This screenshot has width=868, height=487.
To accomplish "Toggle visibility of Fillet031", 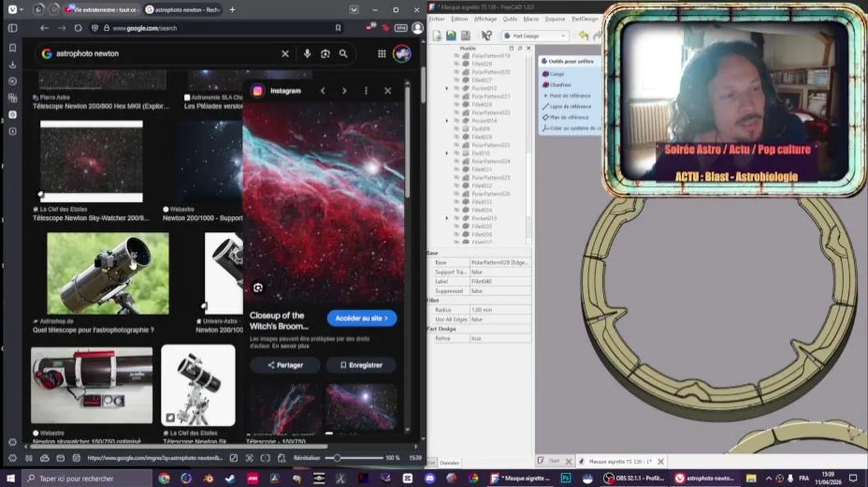I will [x=456, y=170].
